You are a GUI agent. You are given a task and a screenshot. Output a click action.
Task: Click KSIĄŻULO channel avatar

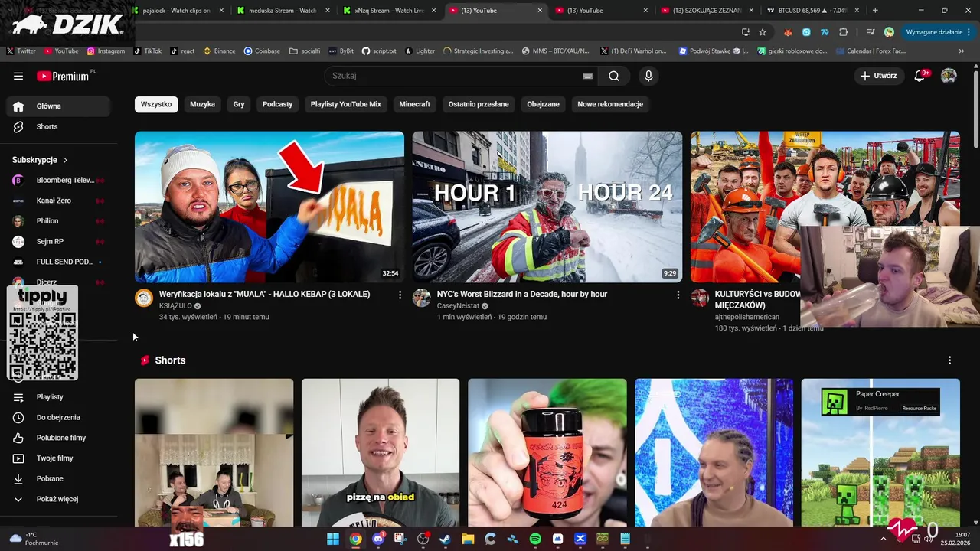coord(144,298)
